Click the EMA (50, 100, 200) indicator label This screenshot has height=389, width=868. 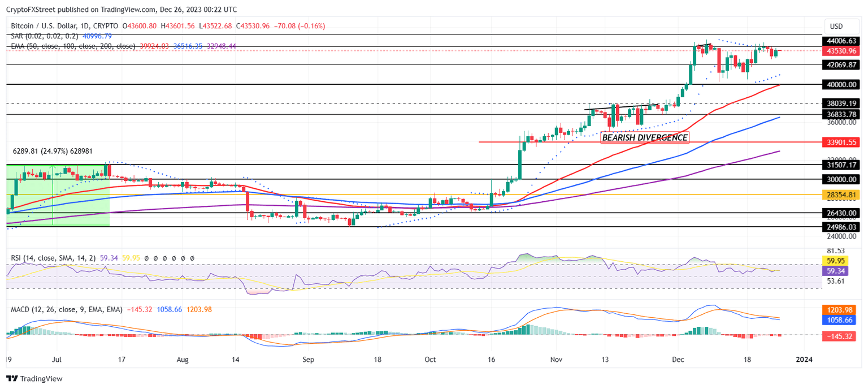[x=68, y=46]
